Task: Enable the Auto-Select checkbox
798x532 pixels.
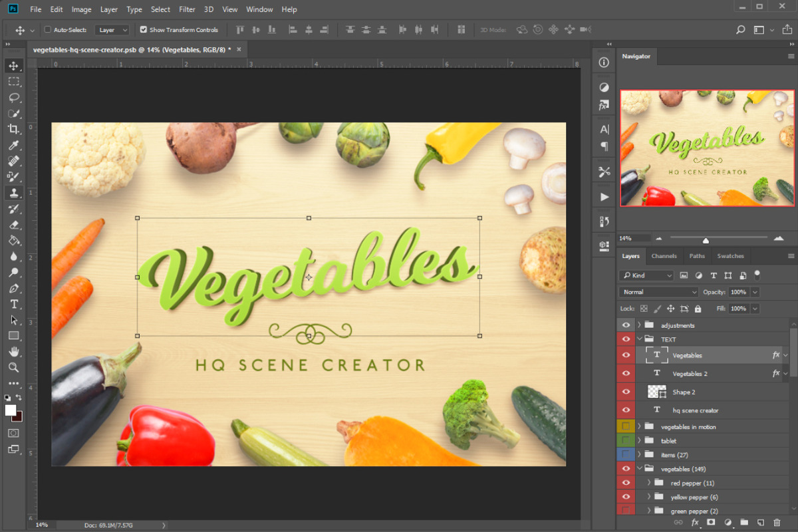Action: (x=48, y=30)
